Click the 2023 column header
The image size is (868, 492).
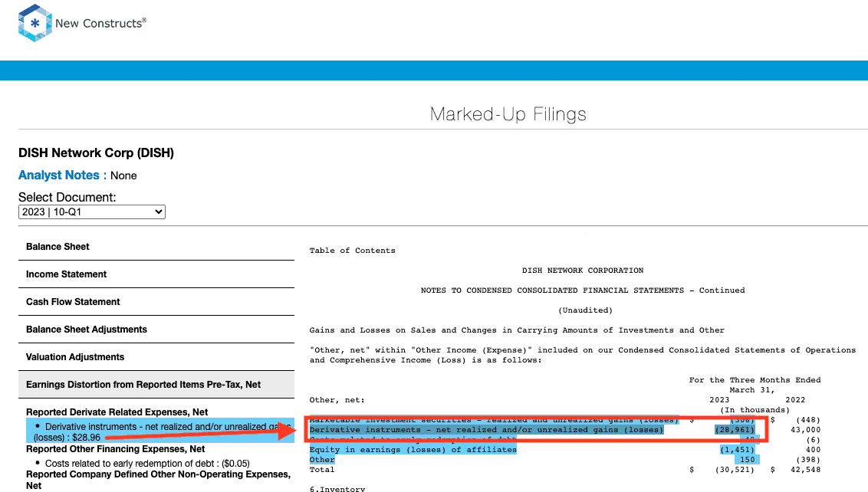click(x=720, y=400)
